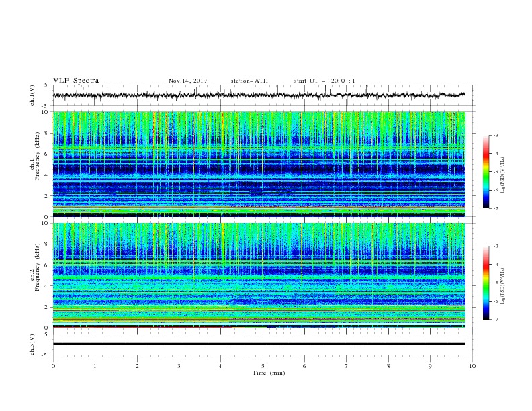This screenshot has width=532, height=411.
Task: Click the "-3" label on lower colorbar
Action: click(496, 246)
